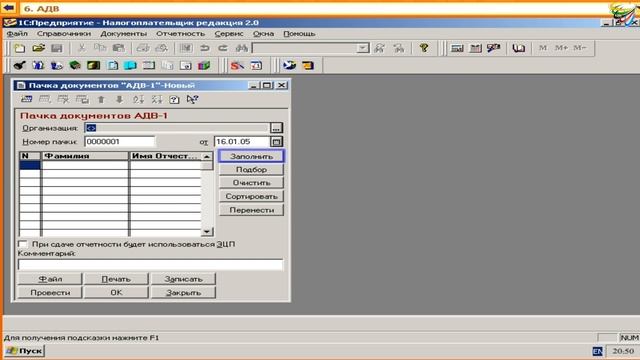Click the blue globe icon in second toolbar

tap(289, 65)
